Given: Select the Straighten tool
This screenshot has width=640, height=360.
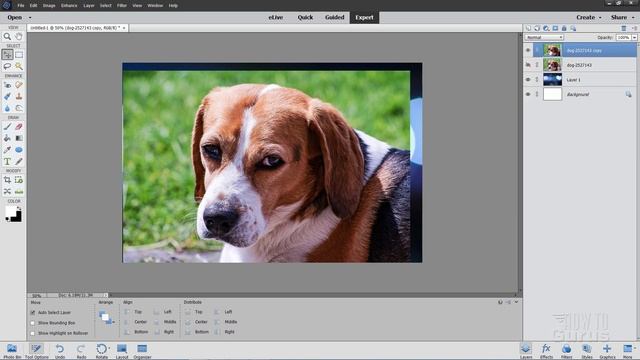Looking at the screenshot, I should coord(19,191).
